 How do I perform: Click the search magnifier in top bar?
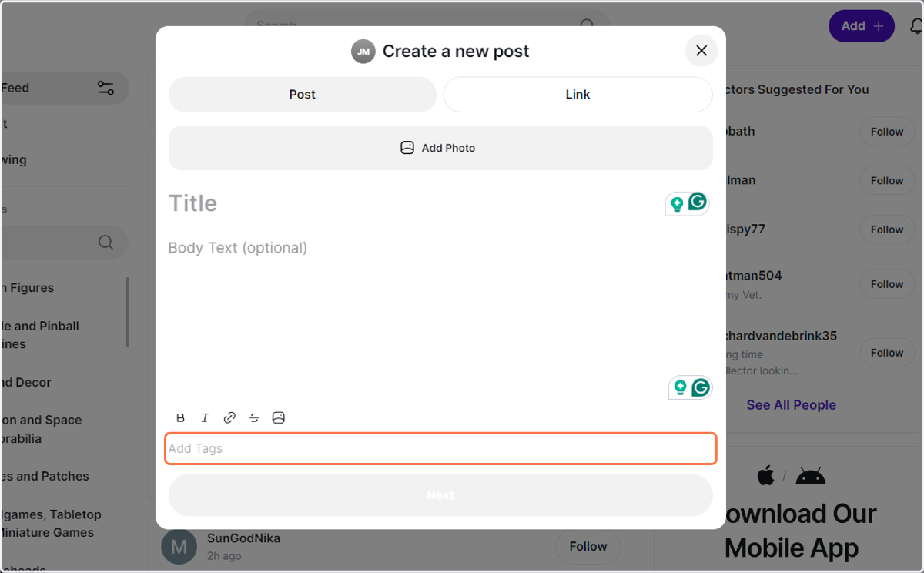click(588, 26)
